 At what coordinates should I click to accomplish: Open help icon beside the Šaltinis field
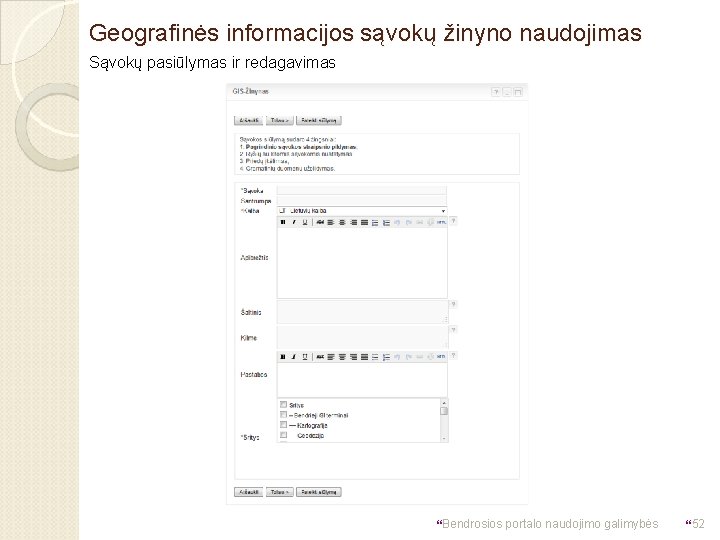pyautogui.click(x=453, y=304)
